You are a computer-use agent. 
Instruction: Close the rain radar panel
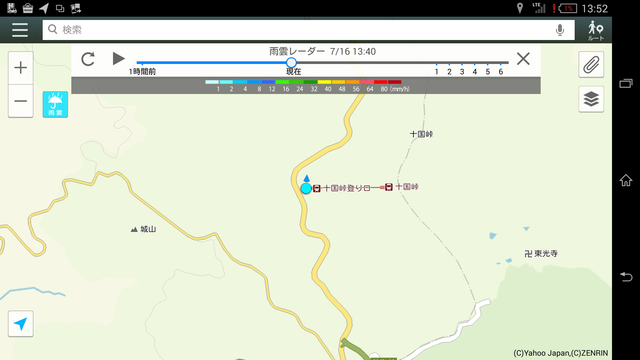pos(523,59)
